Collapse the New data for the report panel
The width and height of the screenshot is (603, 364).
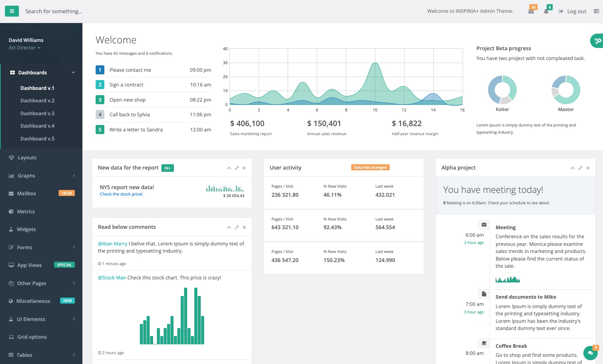coord(229,168)
